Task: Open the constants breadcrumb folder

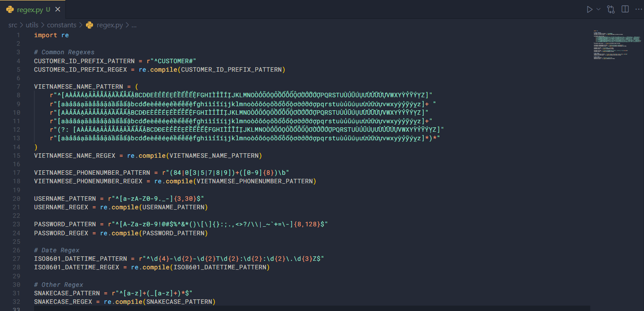Action: [x=61, y=25]
